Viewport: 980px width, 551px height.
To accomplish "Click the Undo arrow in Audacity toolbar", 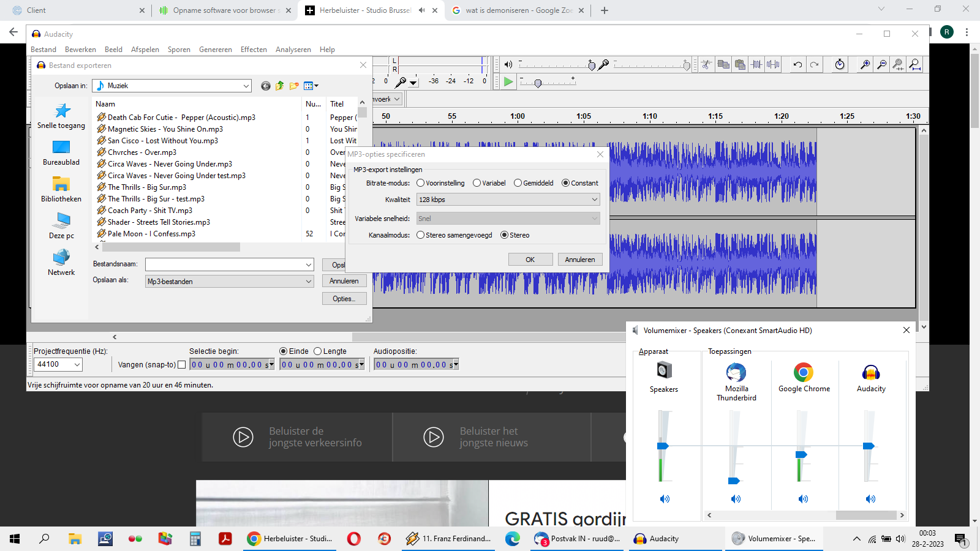I will 797,64.
